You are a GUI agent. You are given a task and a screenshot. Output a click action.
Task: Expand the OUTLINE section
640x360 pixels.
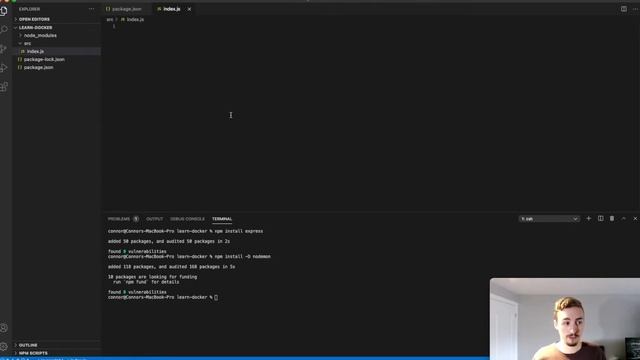(56, 345)
